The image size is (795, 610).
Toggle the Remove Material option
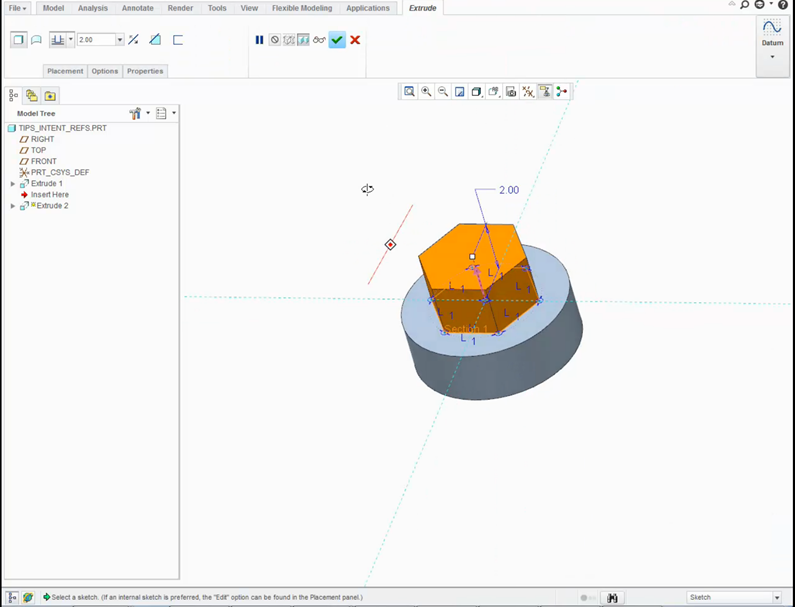(x=155, y=40)
